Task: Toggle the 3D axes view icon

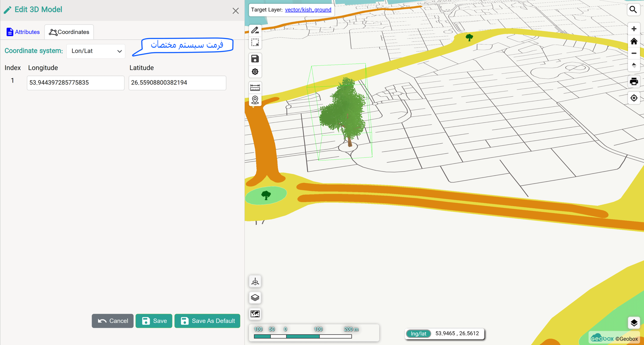Action: [x=255, y=282]
